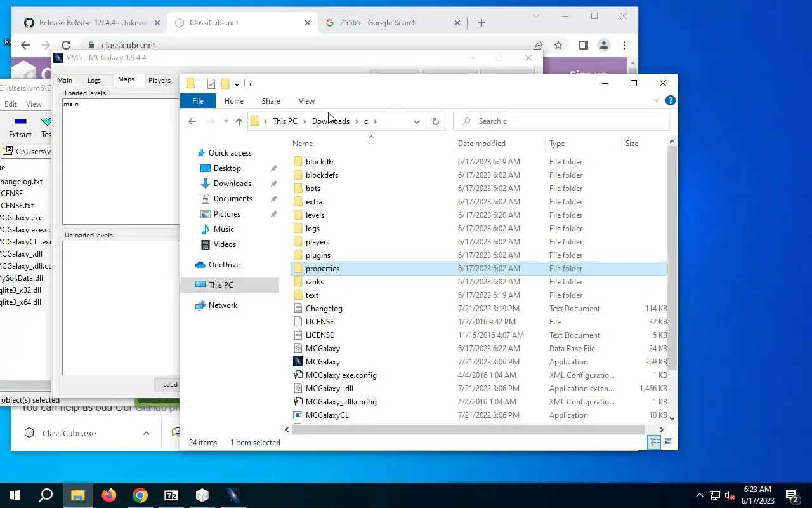Switch to ClassiCube.net browser tab
Screen dimensions: 812x508
tap(241, 23)
